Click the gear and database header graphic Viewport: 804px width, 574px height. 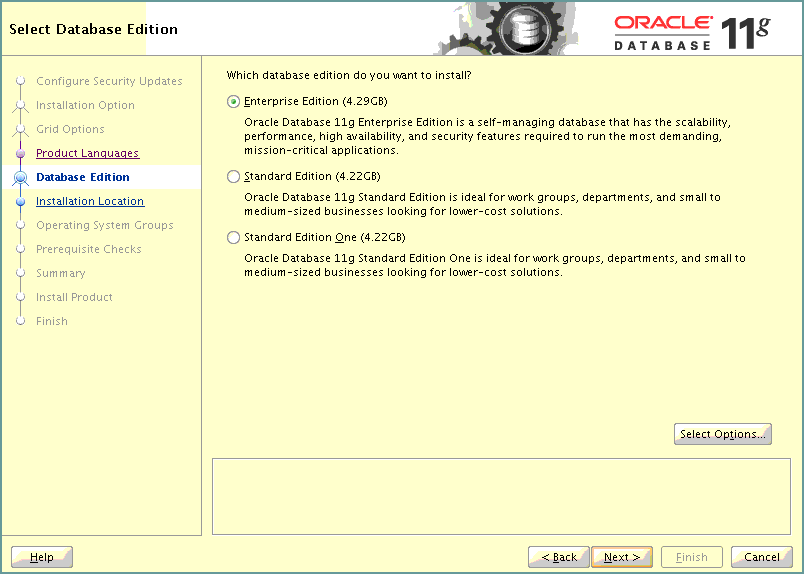[x=508, y=28]
